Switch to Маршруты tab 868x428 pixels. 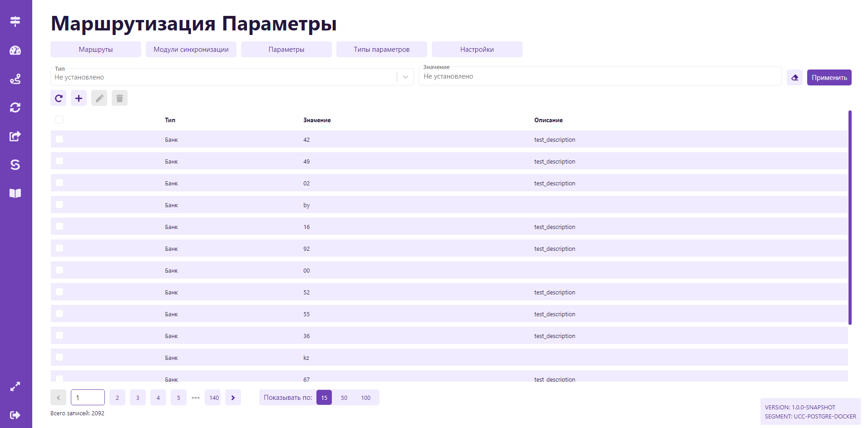click(x=96, y=50)
